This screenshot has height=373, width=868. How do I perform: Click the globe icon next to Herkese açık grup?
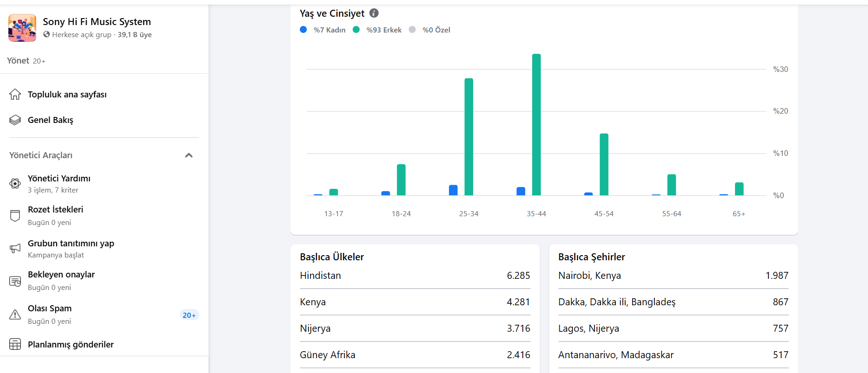46,34
